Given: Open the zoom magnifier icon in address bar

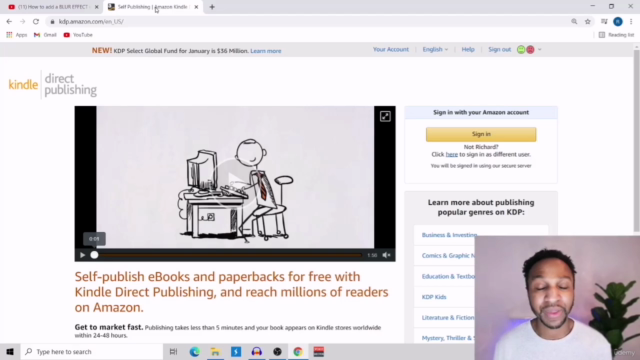Looking at the screenshot, I should point(574,22).
